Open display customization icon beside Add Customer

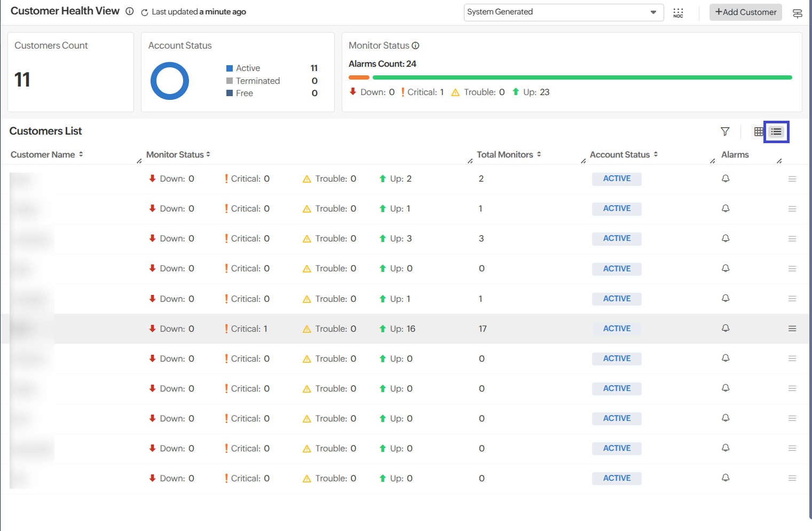click(x=797, y=13)
